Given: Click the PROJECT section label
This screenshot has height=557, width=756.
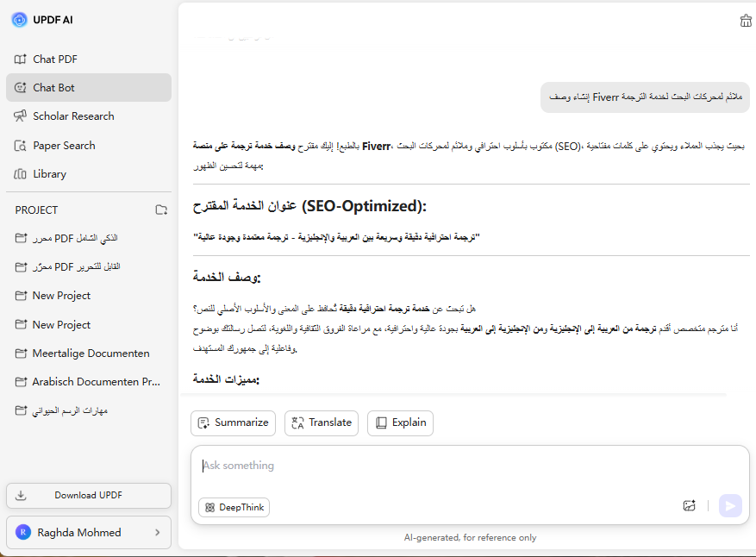Looking at the screenshot, I should click(37, 210).
